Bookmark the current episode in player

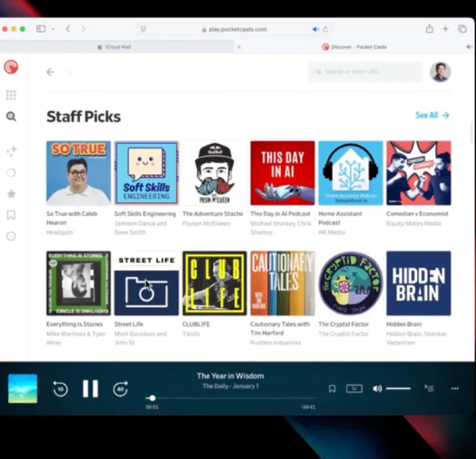tap(332, 389)
